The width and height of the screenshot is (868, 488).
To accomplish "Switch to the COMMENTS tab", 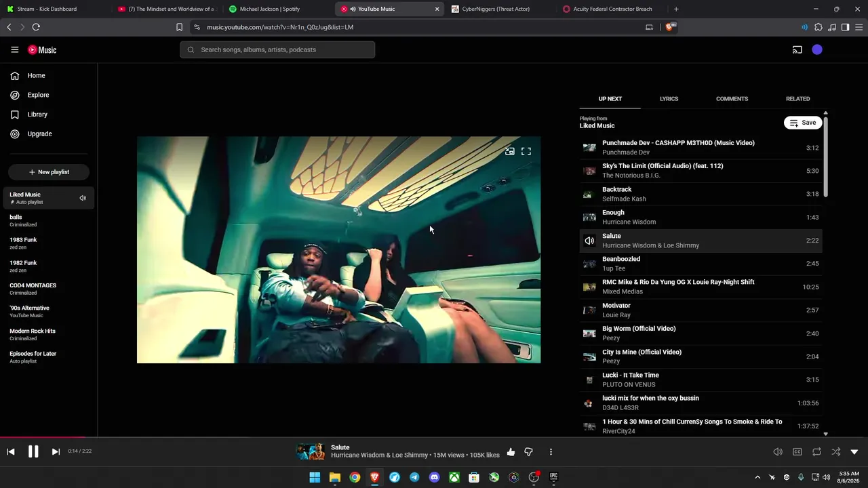I will 732,99.
